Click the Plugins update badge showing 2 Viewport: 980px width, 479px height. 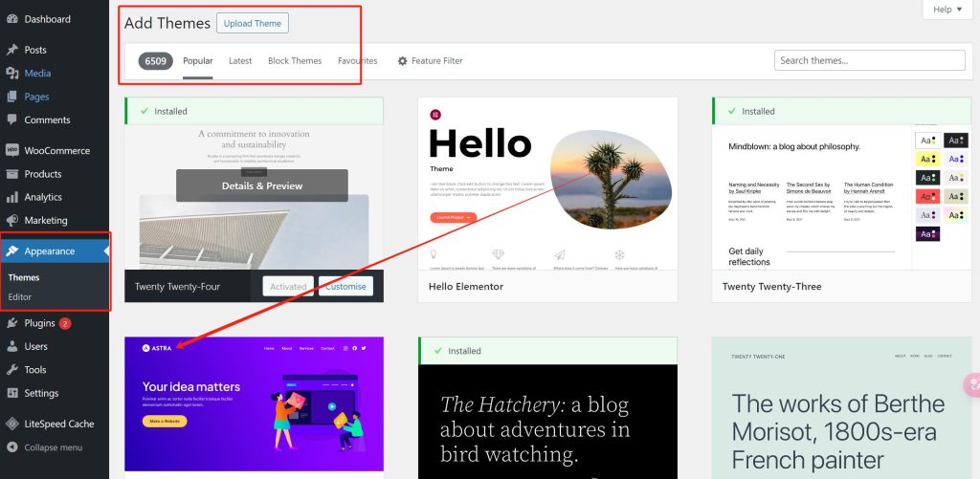tap(65, 323)
